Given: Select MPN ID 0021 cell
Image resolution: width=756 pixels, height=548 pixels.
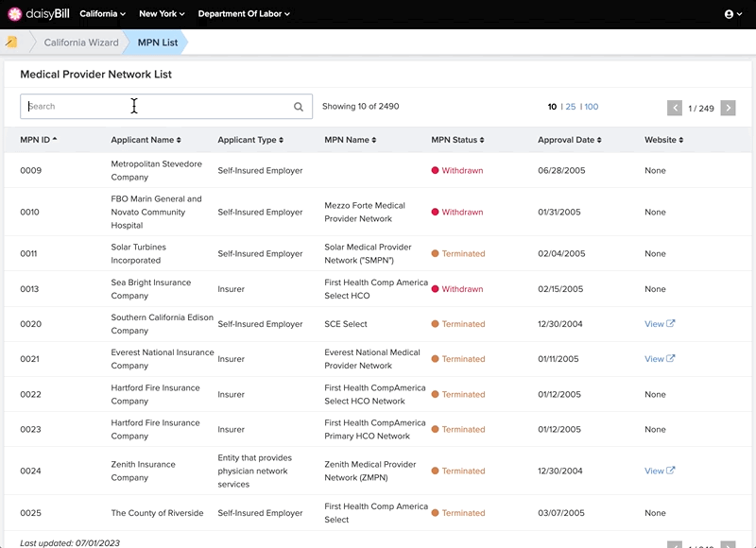Looking at the screenshot, I should pyautogui.click(x=29, y=359).
